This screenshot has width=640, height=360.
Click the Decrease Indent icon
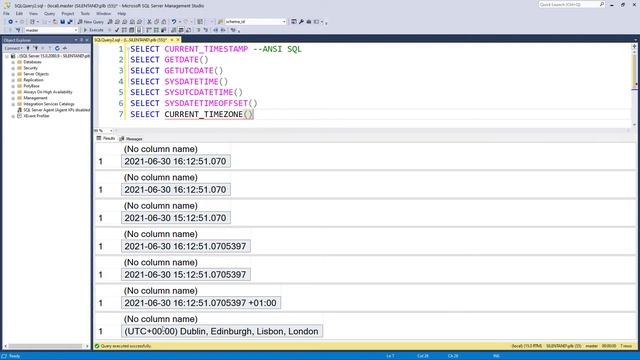coord(216,30)
